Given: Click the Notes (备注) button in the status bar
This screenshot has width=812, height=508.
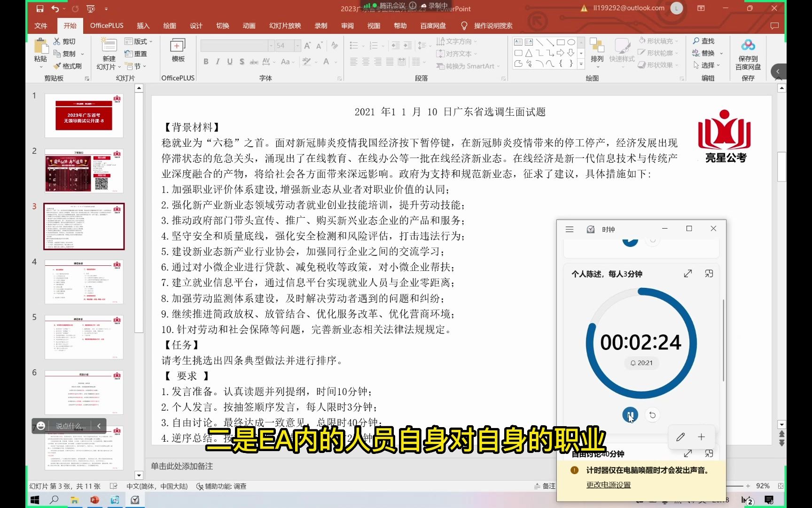Looking at the screenshot, I should 545,486.
